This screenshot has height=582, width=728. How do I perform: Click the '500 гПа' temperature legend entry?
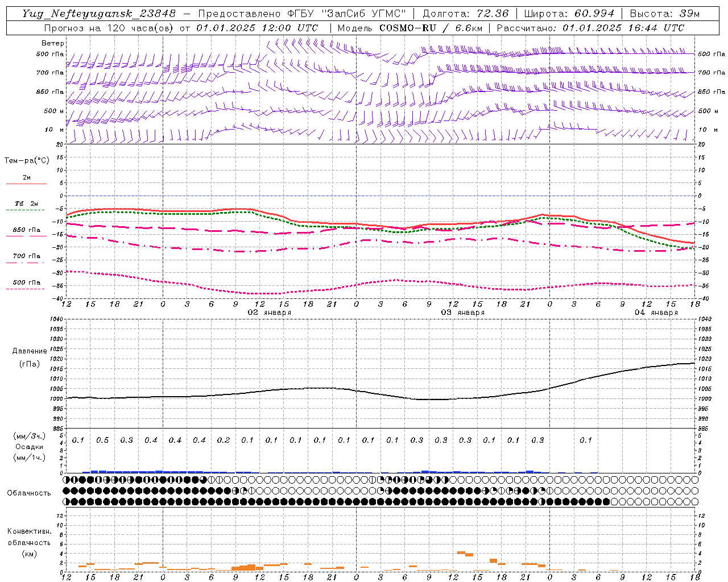click(27, 282)
